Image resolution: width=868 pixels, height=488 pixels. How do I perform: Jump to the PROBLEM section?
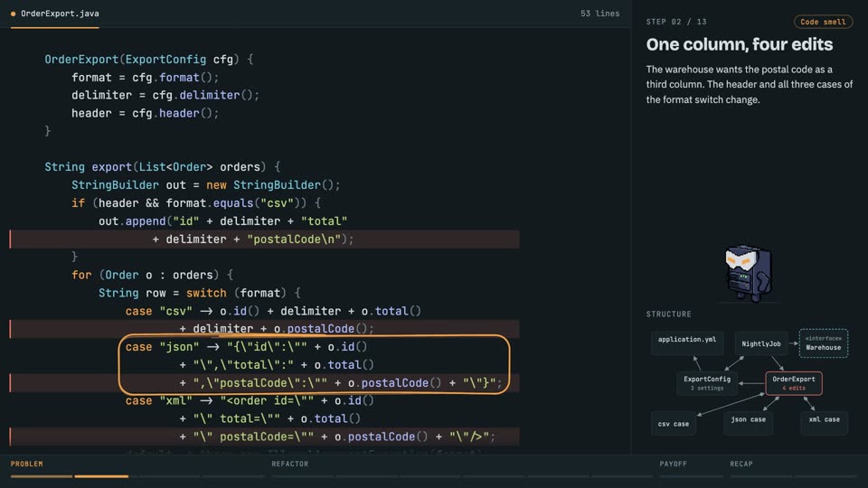(x=26, y=464)
